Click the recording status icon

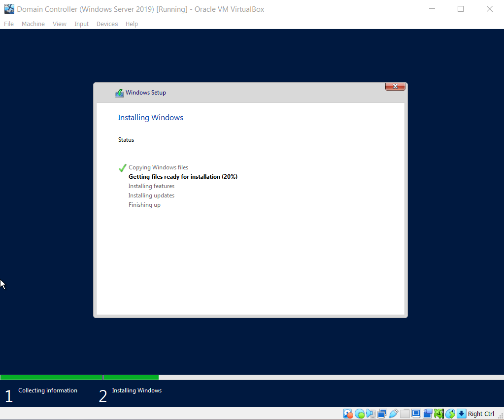tap(427, 414)
